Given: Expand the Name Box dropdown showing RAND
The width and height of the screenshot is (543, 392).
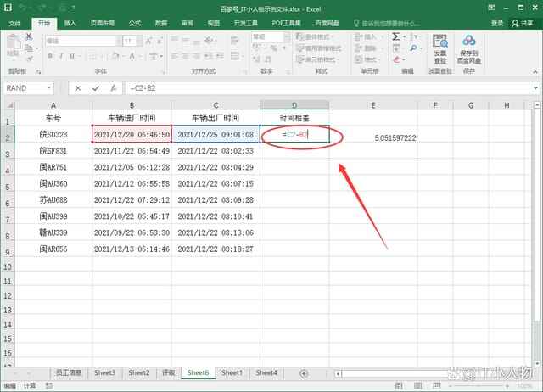Looking at the screenshot, I should tap(49, 88).
